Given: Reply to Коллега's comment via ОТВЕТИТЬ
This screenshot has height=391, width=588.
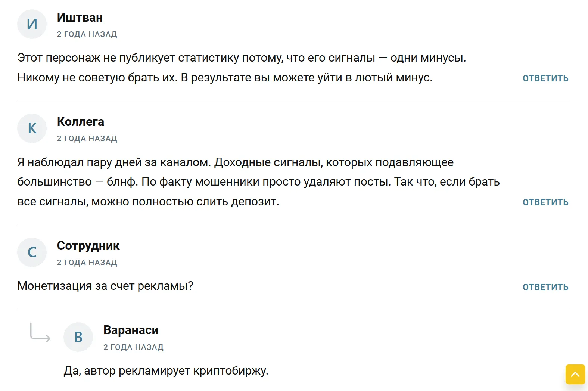Looking at the screenshot, I should click(x=545, y=202).
